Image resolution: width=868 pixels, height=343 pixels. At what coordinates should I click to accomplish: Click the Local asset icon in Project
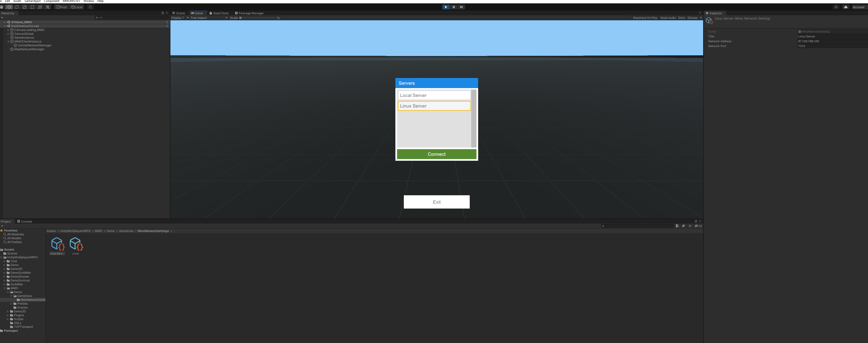[76, 244]
